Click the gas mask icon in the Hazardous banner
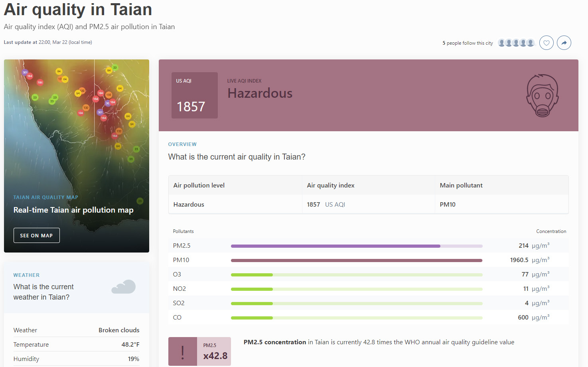 (x=542, y=96)
